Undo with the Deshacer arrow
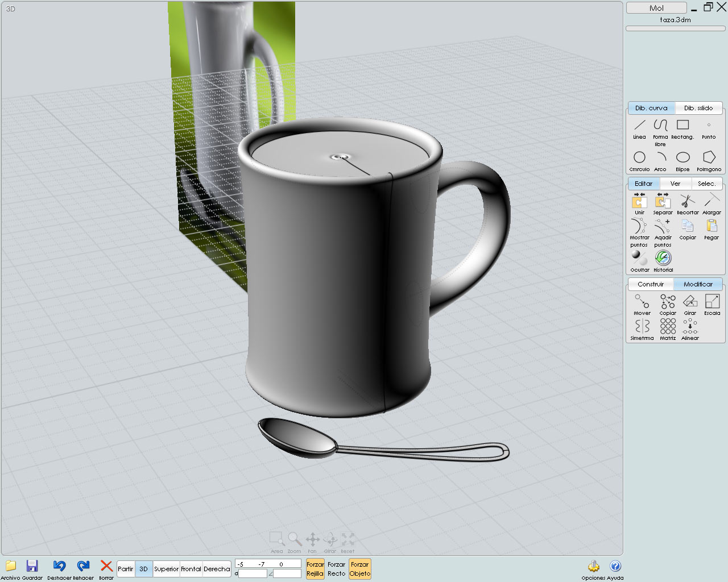The image size is (728, 582). click(59, 569)
